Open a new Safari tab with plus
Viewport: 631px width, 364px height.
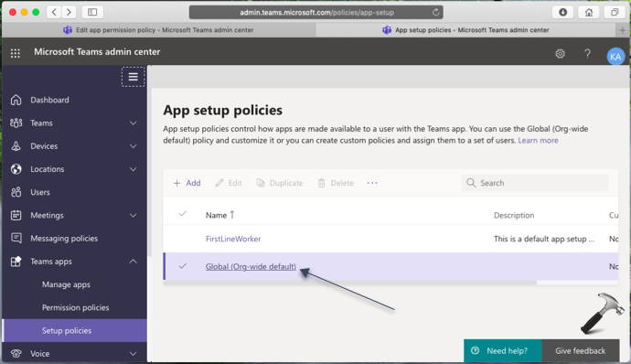pyautogui.click(x=623, y=30)
